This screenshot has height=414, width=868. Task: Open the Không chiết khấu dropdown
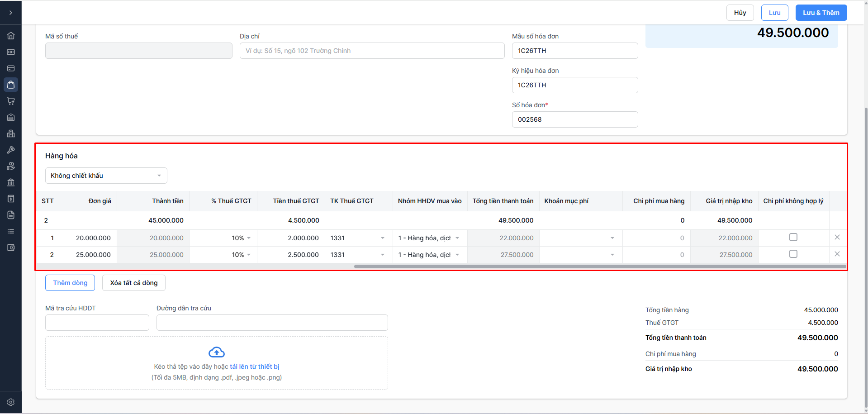106,176
